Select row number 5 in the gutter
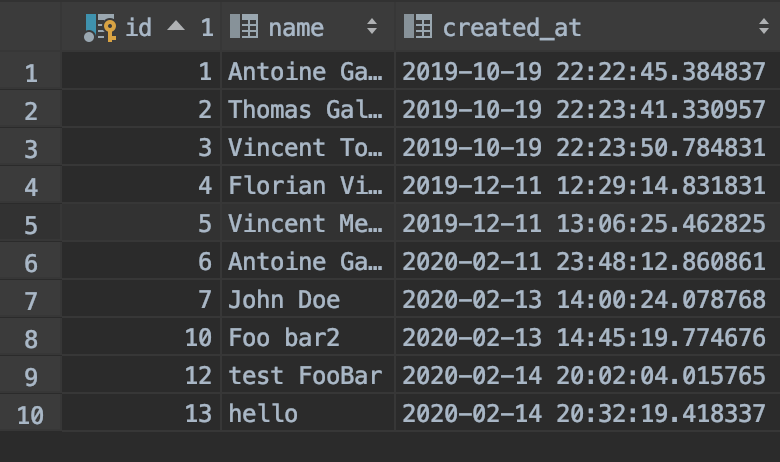The image size is (780, 462). [30, 225]
